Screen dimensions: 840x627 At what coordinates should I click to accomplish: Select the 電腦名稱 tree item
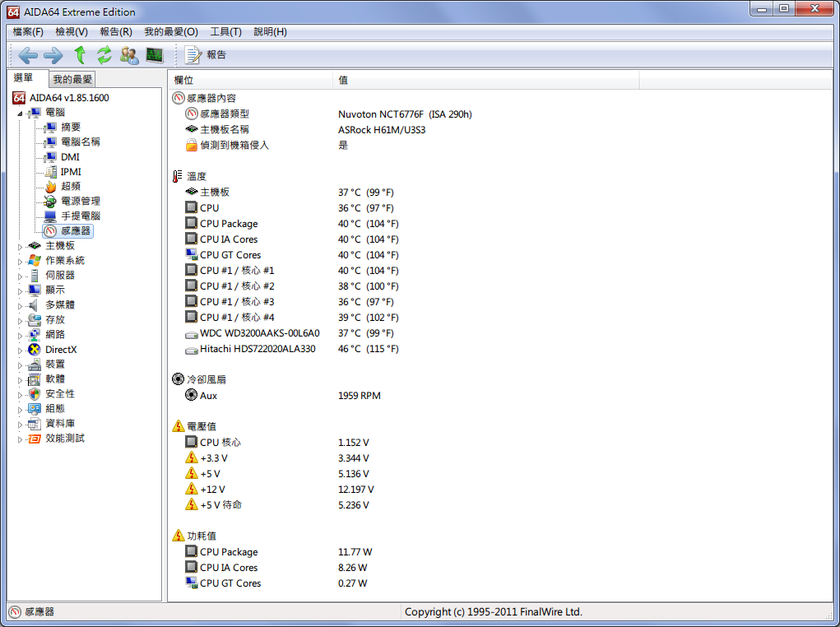click(x=81, y=142)
